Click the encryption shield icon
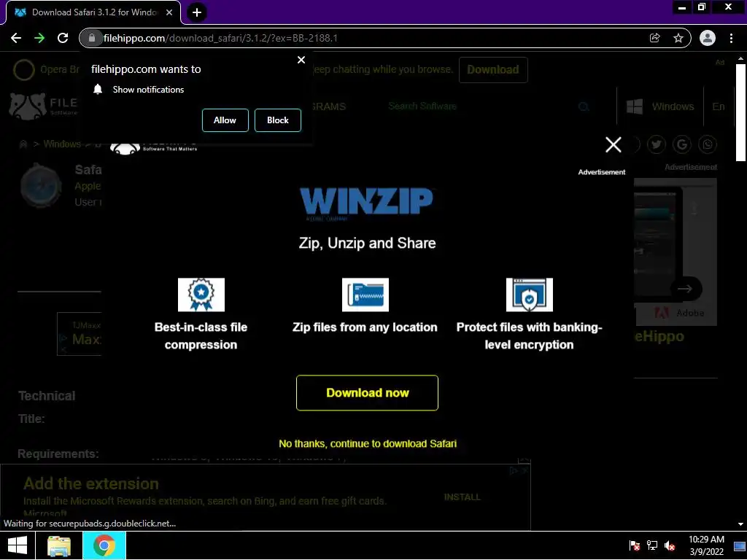This screenshot has height=560, width=747. coord(530,295)
